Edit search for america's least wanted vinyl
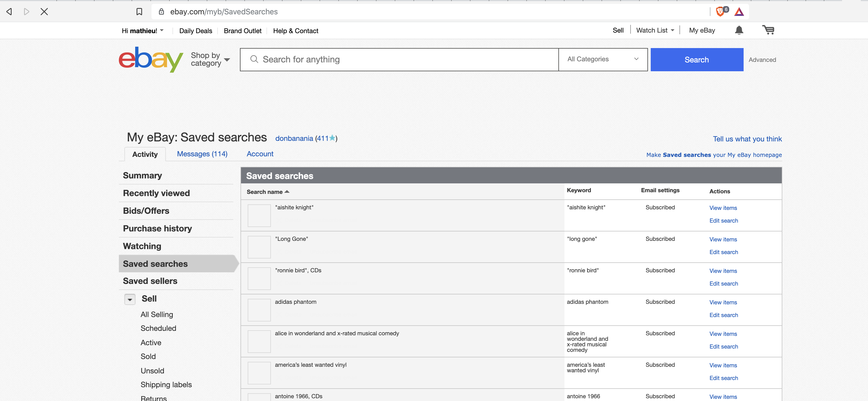This screenshot has width=868, height=401. coord(723,378)
